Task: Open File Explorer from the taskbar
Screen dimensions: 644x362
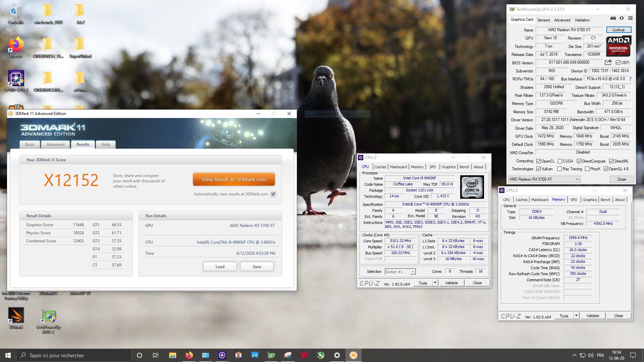Action: pyautogui.click(x=172, y=355)
